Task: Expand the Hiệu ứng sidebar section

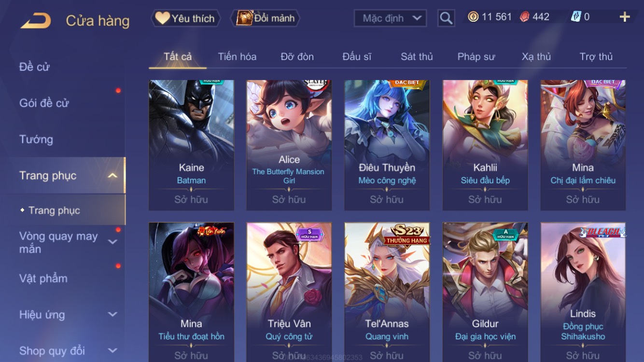Action: [x=112, y=315]
